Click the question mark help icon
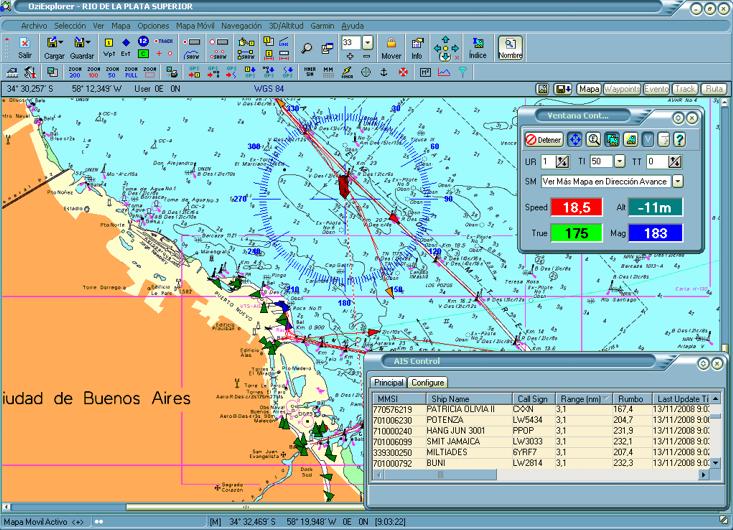733x530 pixels. point(680,139)
